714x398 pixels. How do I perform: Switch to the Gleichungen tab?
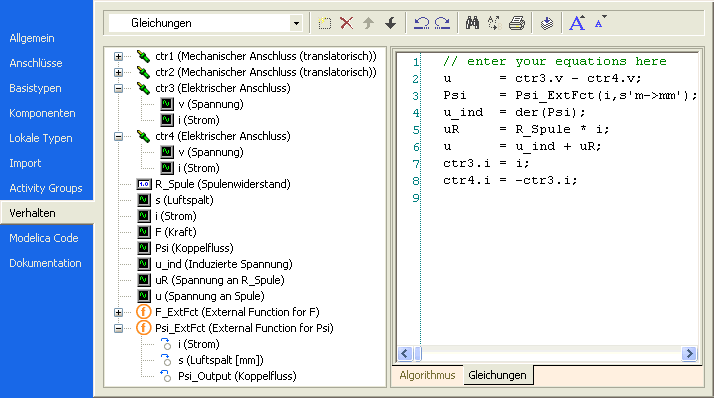[498, 375]
